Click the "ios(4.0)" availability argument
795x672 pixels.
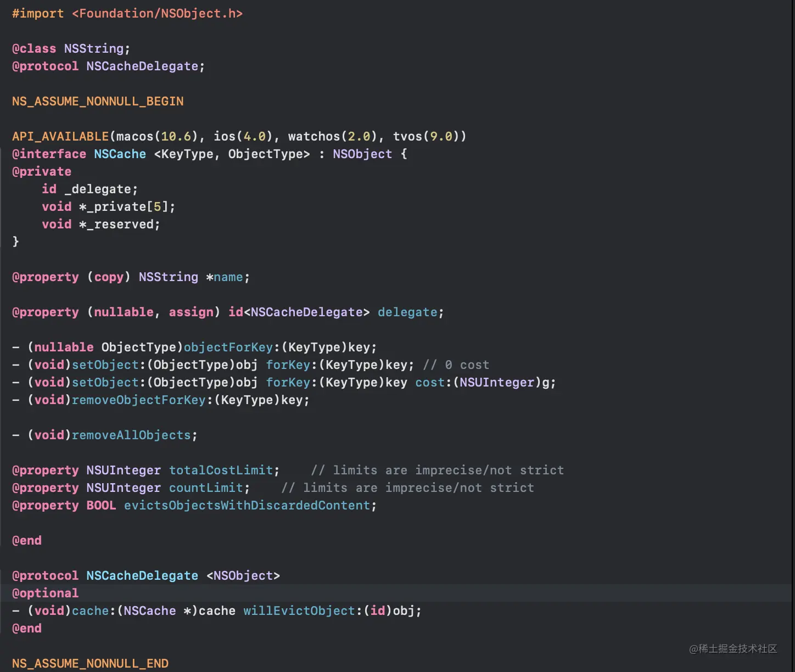[x=243, y=136]
